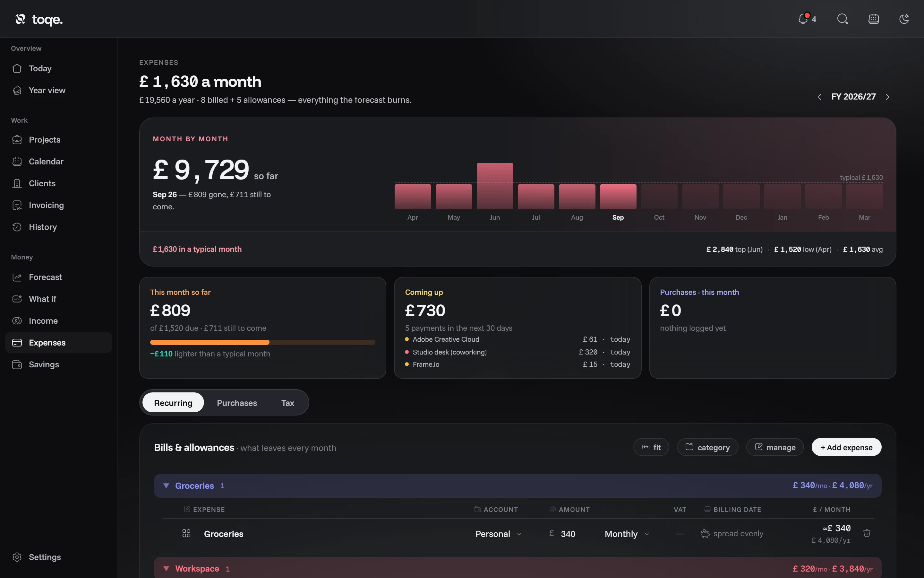Open Projects in sidebar

click(58, 140)
